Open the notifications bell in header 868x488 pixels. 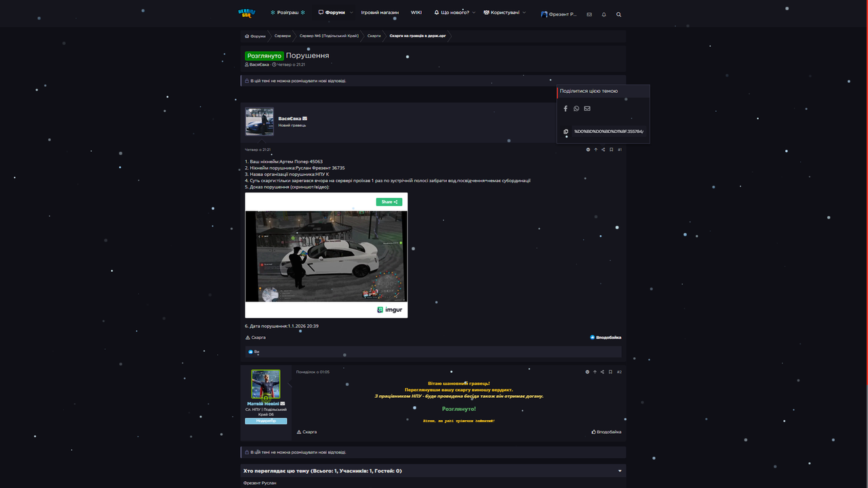[x=604, y=14]
